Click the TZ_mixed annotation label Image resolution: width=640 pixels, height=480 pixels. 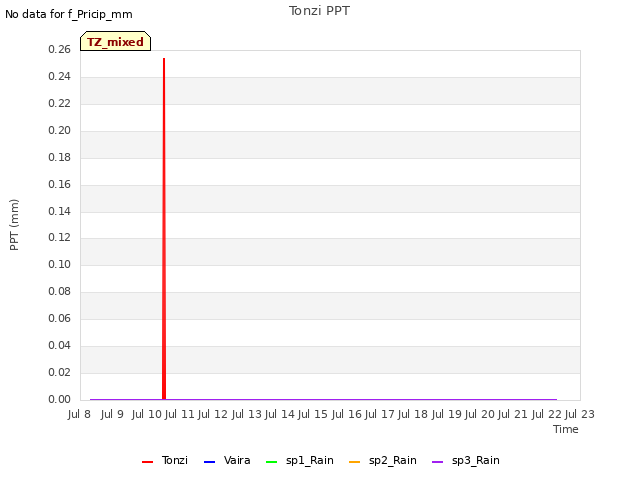pos(116,41)
